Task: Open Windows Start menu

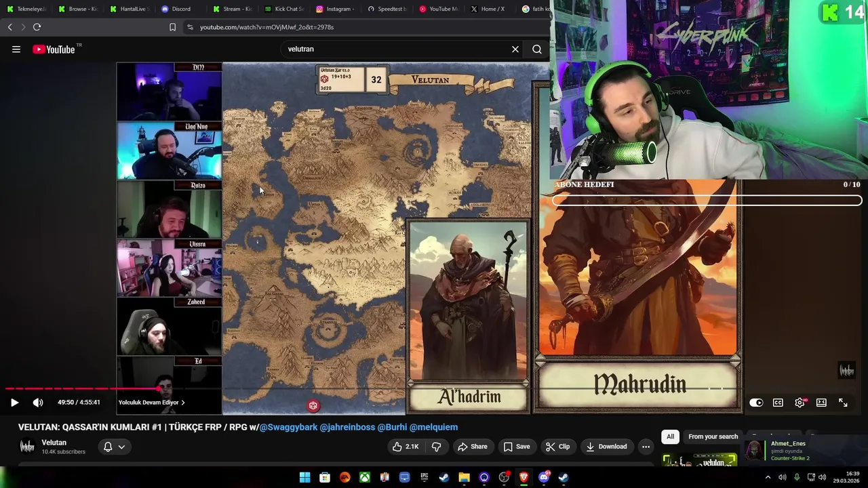Action: 305,477
